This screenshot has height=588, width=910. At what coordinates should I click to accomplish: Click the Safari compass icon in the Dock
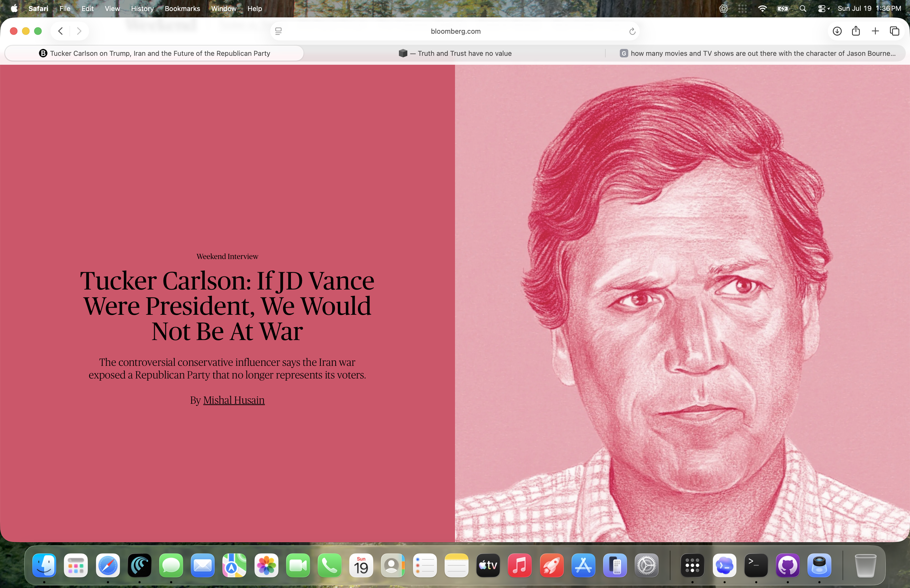(x=108, y=565)
